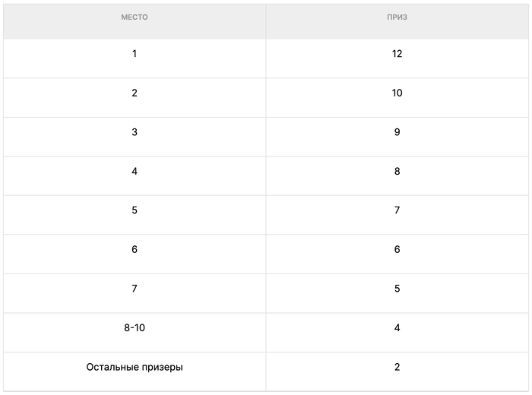
Task: Select the Остальные призеры cell
Action: click(135, 368)
